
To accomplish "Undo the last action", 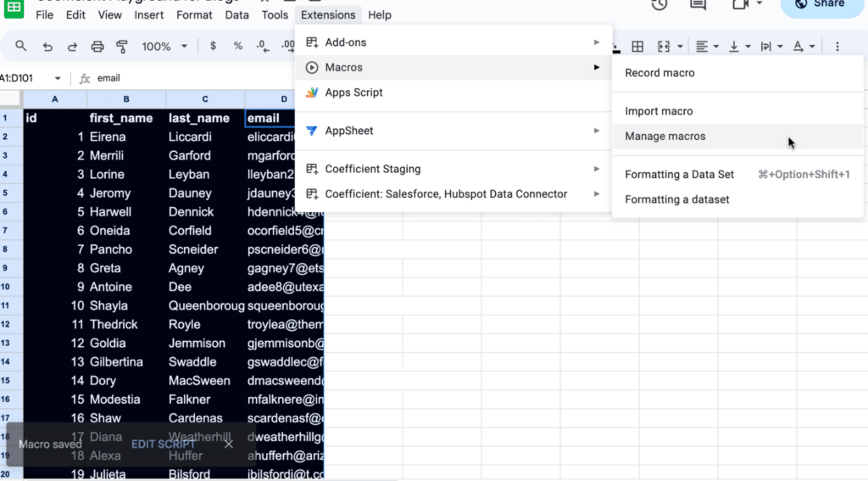I will coord(47,47).
